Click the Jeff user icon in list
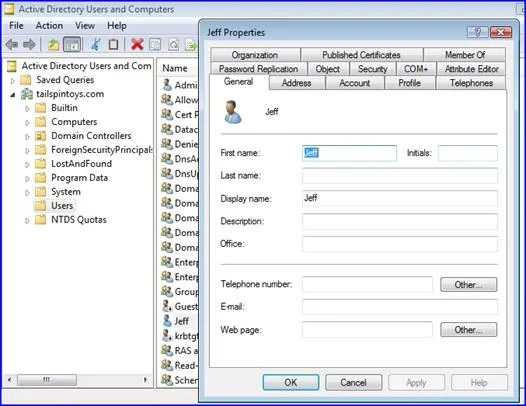The height and width of the screenshot is (406, 526). (167, 321)
